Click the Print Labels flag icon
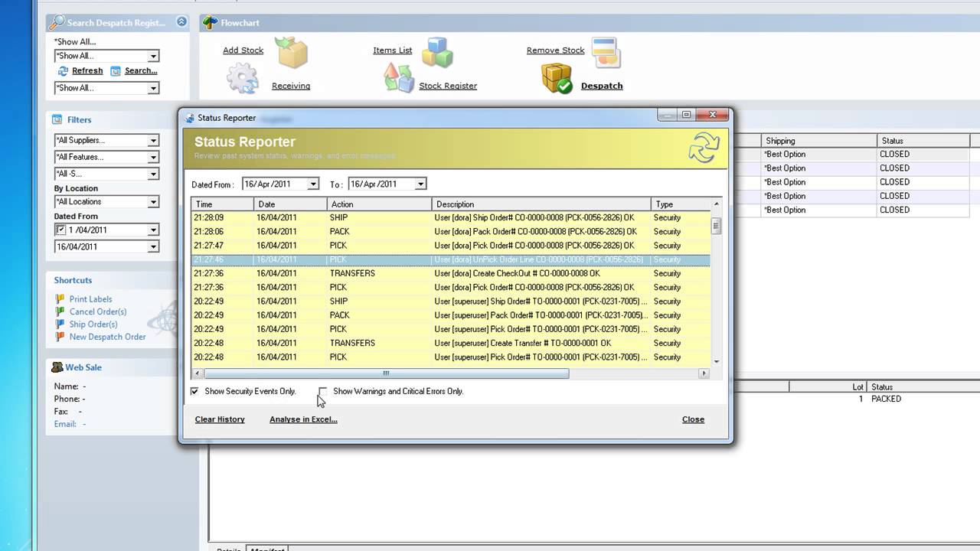980x551 pixels. pyautogui.click(x=60, y=299)
